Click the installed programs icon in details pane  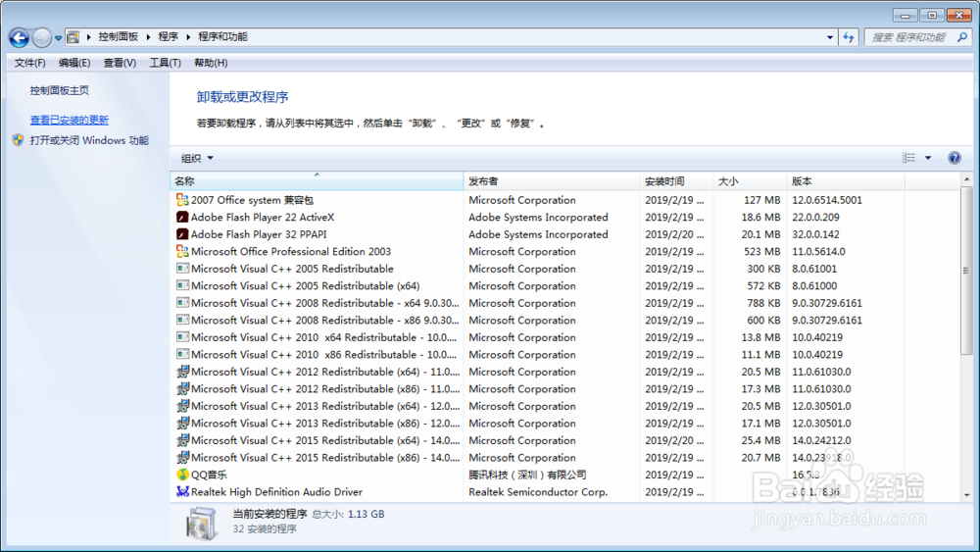pos(201,523)
